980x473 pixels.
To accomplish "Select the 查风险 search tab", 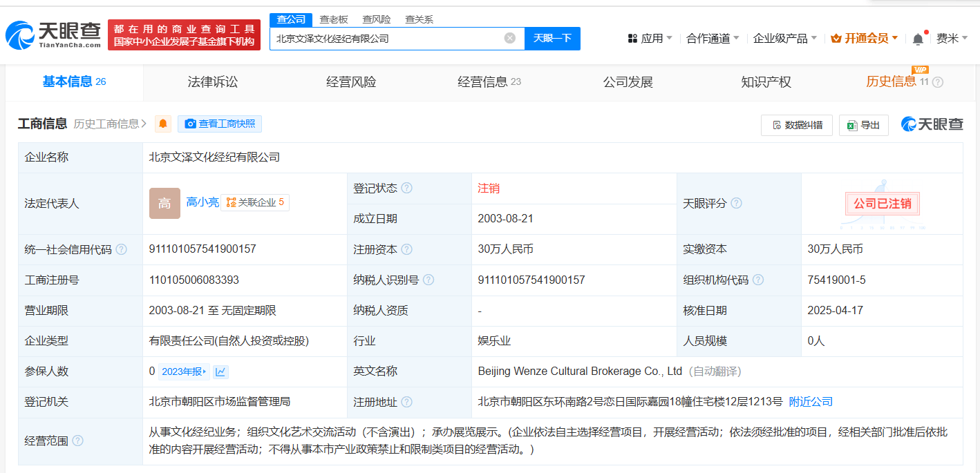I will click(377, 19).
